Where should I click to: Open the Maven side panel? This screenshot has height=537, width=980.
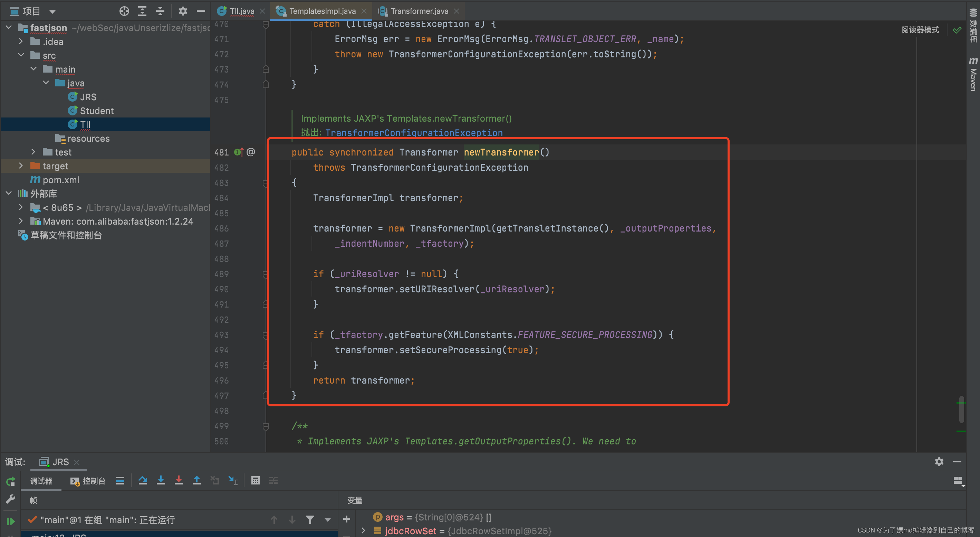pyautogui.click(x=973, y=74)
